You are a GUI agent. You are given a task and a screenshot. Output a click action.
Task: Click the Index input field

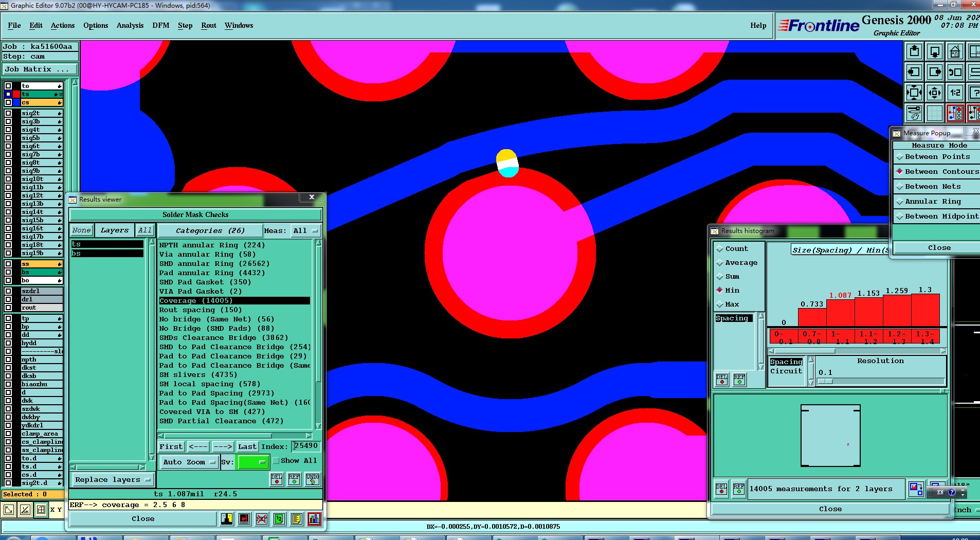point(306,446)
